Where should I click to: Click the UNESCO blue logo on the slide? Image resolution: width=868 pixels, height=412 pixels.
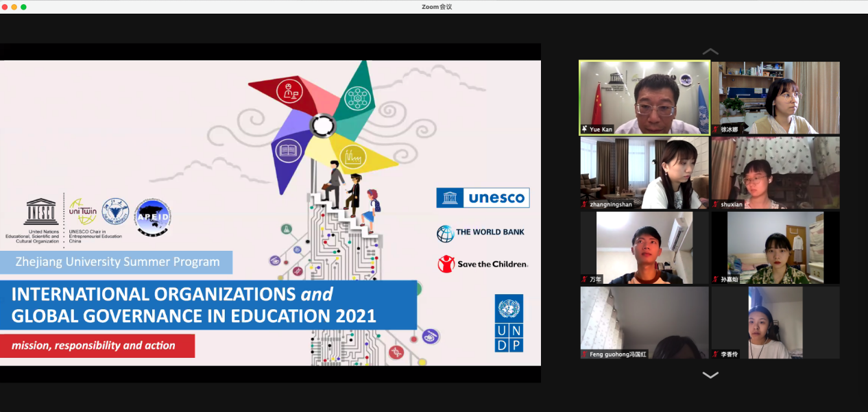[x=483, y=198]
